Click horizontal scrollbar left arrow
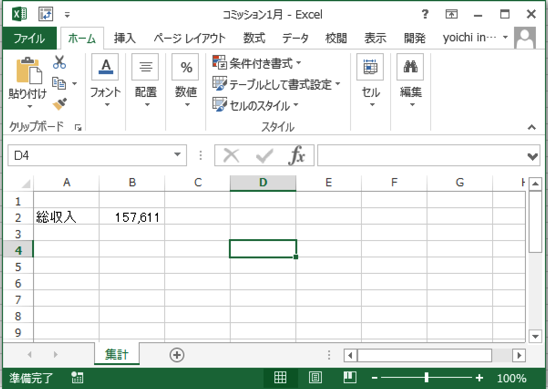548x389 pixels. pyautogui.click(x=350, y=355)
